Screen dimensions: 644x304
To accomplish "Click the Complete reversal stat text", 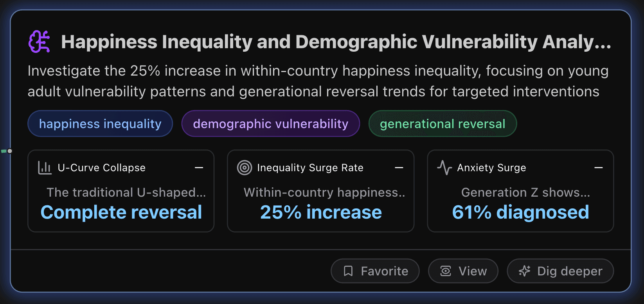I will [x=121, y=212].
